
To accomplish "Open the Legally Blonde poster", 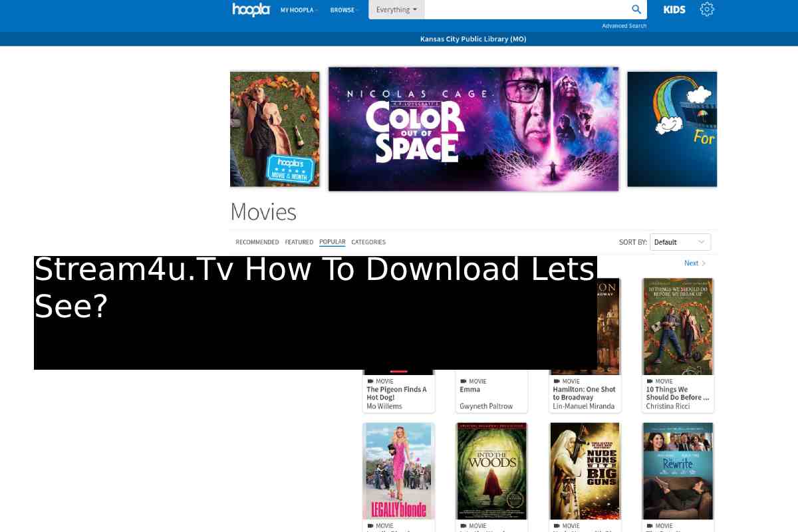I will pyautogui.click(x=398, y=471).
